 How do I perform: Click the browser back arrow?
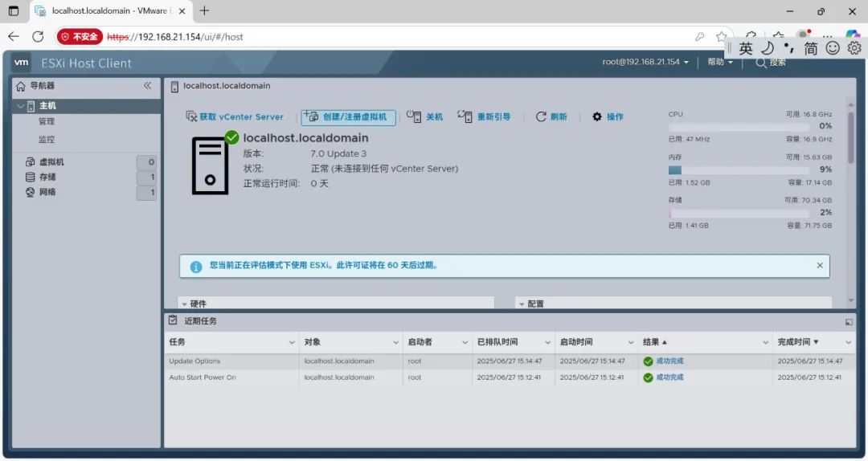14,36
